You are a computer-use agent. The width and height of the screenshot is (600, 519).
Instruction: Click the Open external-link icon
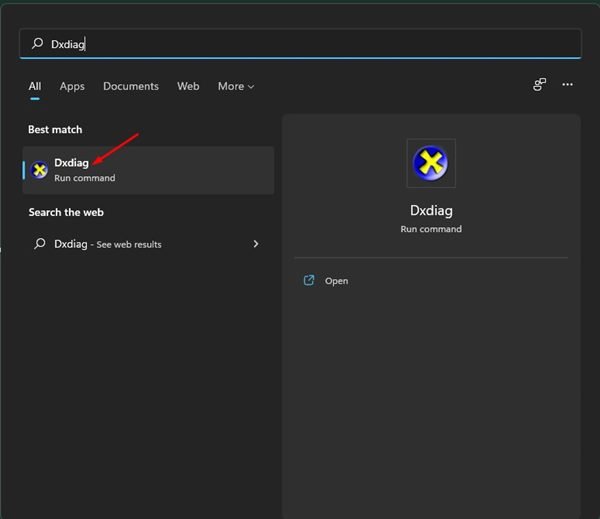click(x=309, y=281)
